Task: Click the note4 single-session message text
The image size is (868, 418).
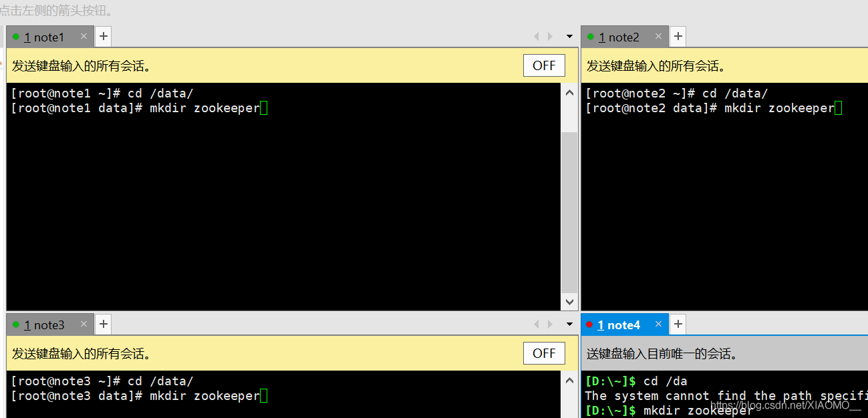Action: 662,354
